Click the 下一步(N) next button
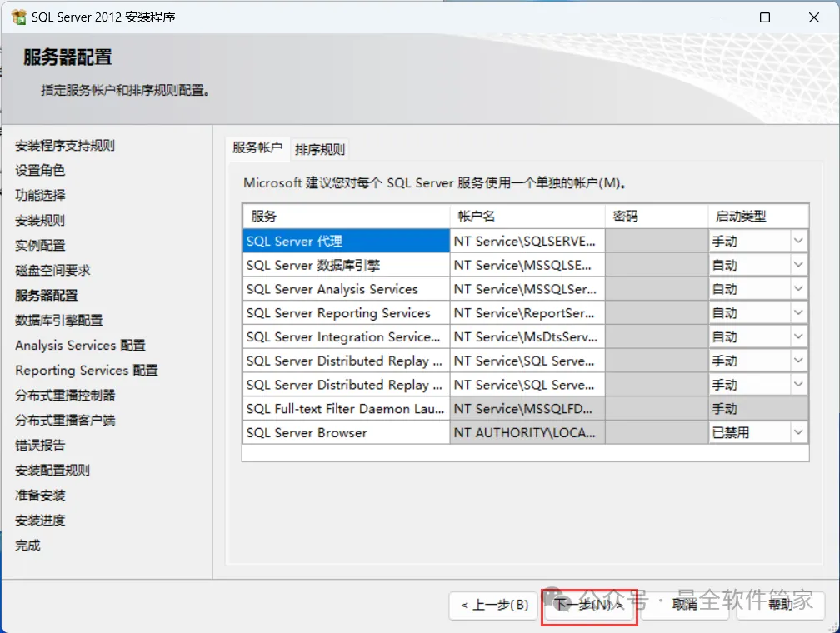The height and width of the screenshot is (633, 840). 589,606
